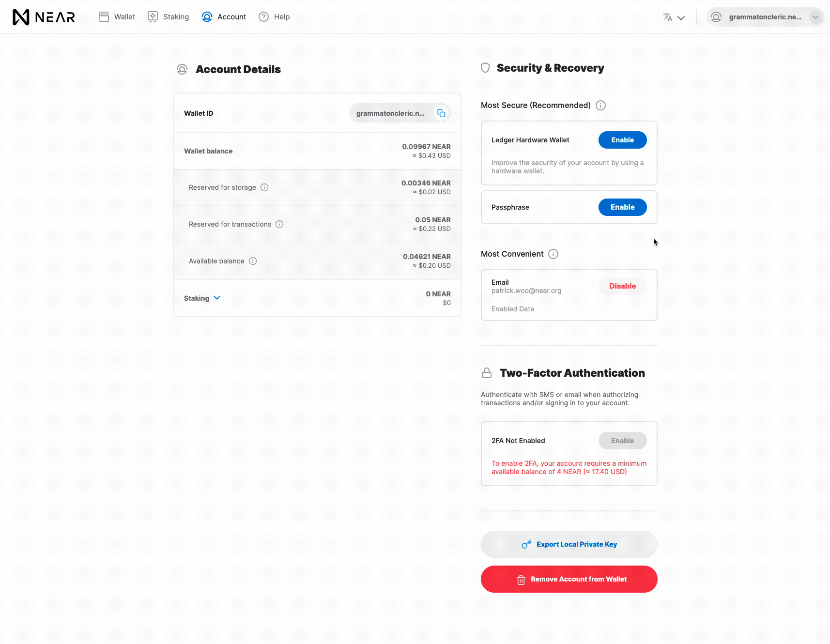Open the Help menu item
The height and width of the screenshot is (644, 830).
coord(274,17)
